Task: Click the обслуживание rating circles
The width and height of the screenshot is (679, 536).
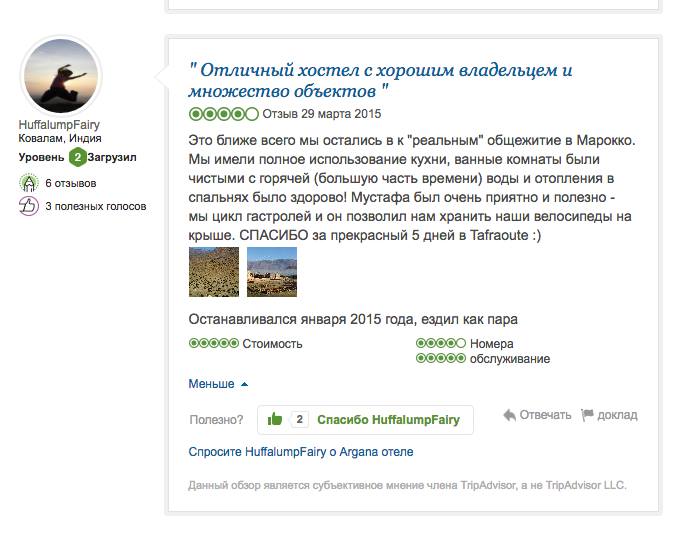Action: [441, 359]
